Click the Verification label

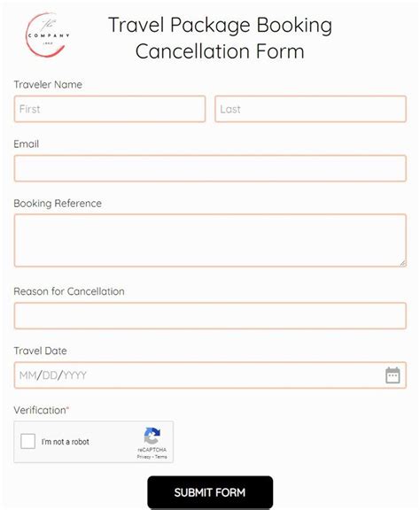(40, 410)
